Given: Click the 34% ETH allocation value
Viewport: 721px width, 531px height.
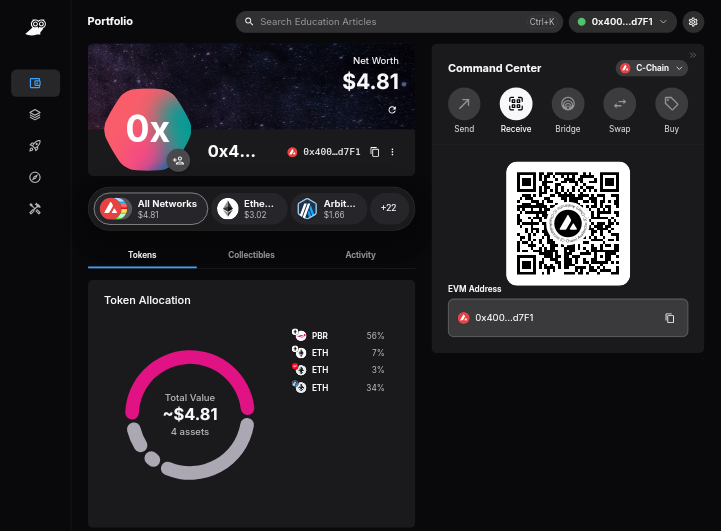Looking at the screenshot, I should tap(375, 388).
